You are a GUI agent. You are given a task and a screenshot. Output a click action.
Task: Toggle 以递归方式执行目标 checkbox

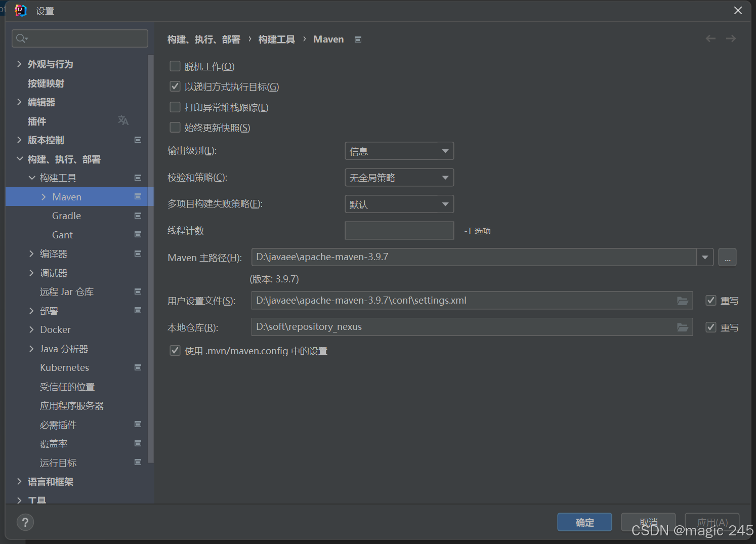coord(175,87)
